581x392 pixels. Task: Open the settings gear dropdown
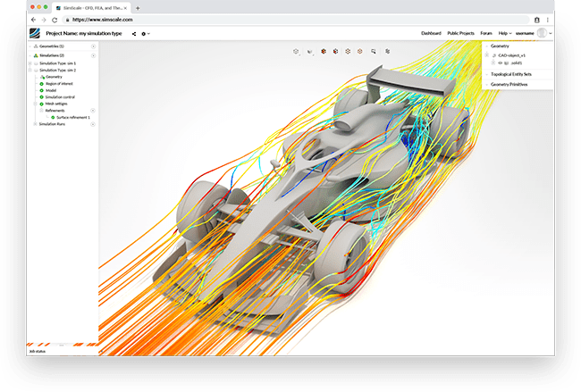pyautogui.click(x=144, y=33)
